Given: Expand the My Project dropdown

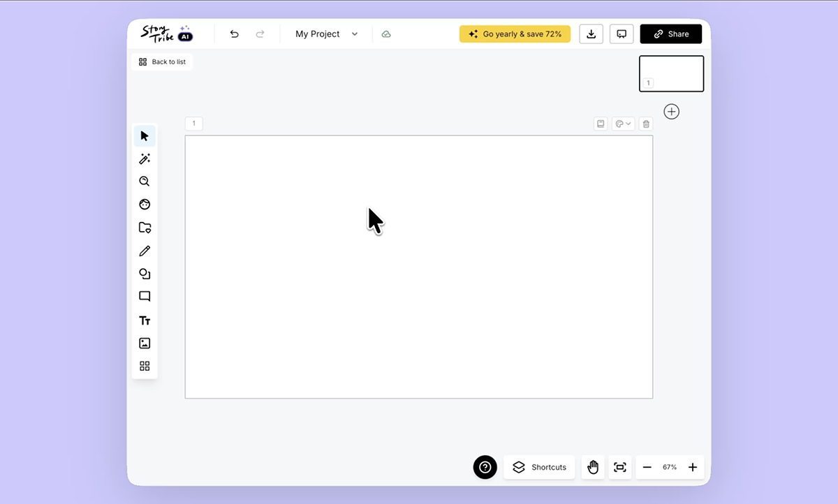Looking at the screenshot, I should 326,34.
